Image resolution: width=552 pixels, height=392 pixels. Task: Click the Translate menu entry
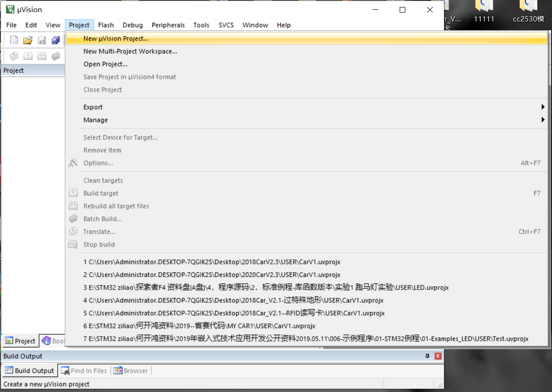tap(307, 231)
